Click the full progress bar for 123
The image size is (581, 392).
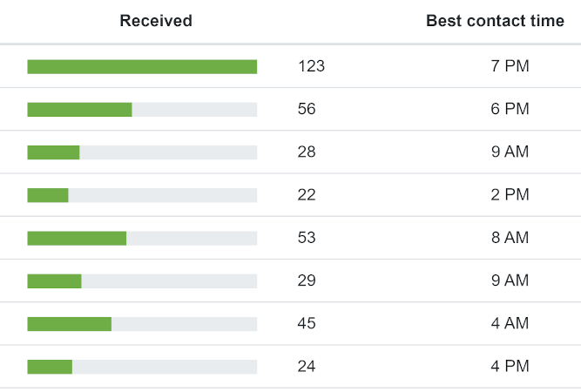coord(142,66)
